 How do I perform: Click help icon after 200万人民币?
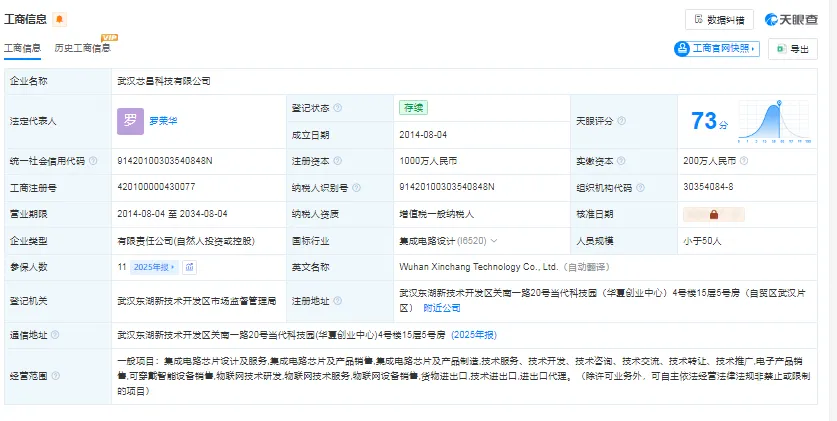744,161
